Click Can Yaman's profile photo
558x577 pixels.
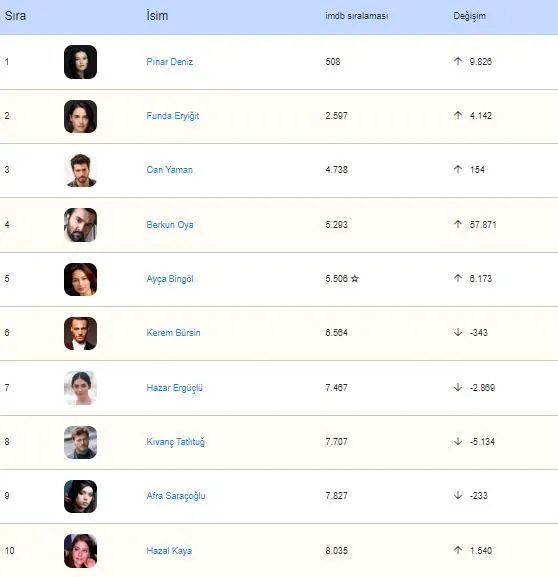pyautogui.click(x=80, y=170)
